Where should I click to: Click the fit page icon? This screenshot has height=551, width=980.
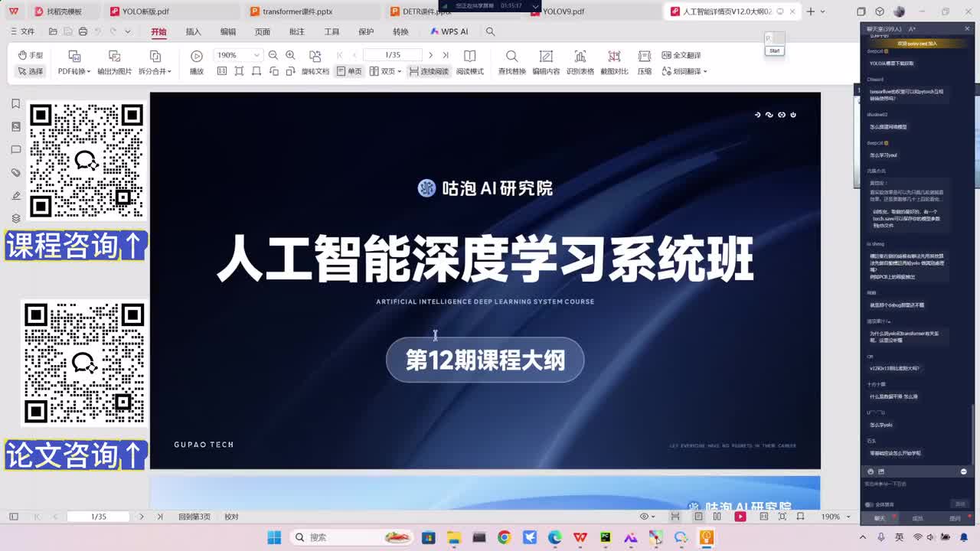coord(239,71)
